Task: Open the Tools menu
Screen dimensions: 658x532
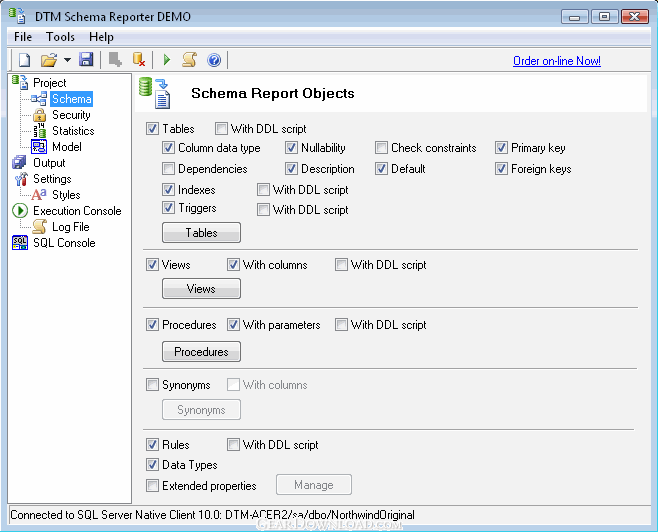Action: [x=60, y=37]
